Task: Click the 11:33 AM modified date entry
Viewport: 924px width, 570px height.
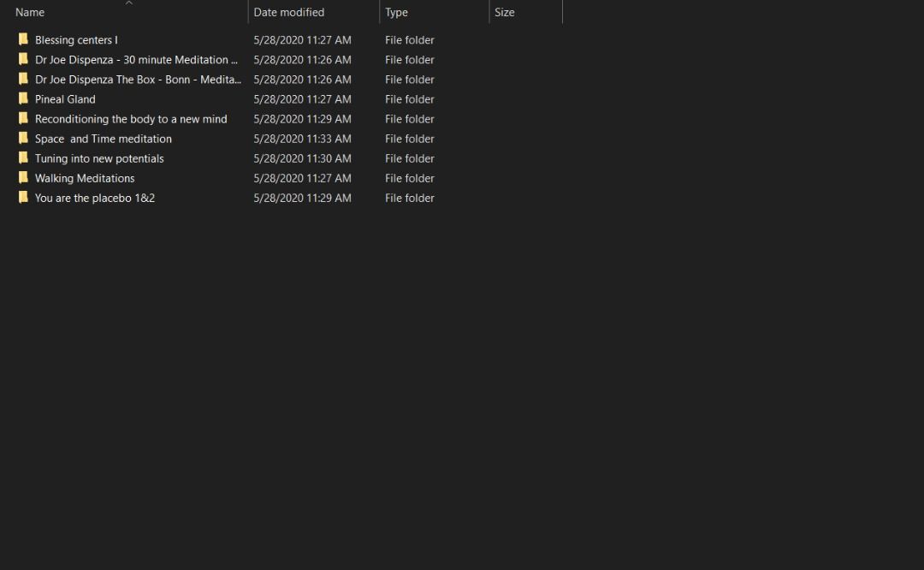Action: pos(302,139)
